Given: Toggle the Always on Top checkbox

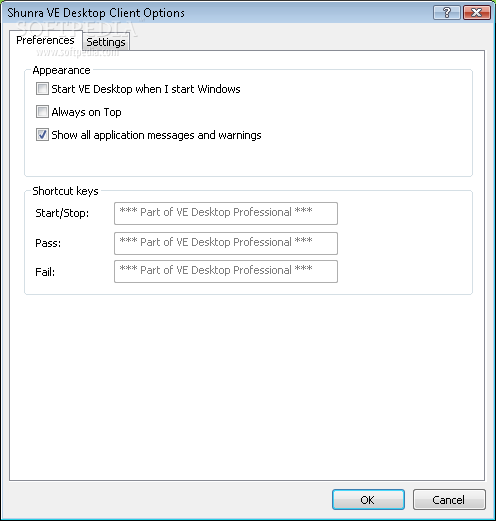Looking at the screenshot, I should [x=42, y=112].
